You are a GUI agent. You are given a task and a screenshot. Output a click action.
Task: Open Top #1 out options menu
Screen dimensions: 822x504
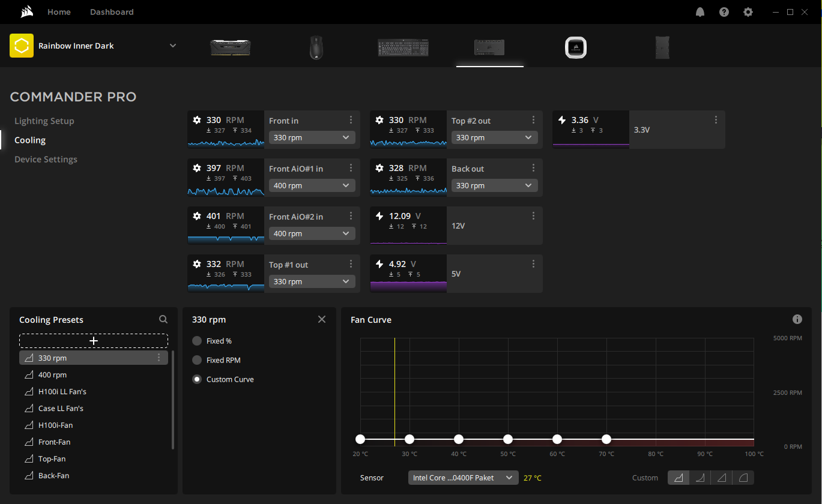pyautogui.click(x=351, y=264)
